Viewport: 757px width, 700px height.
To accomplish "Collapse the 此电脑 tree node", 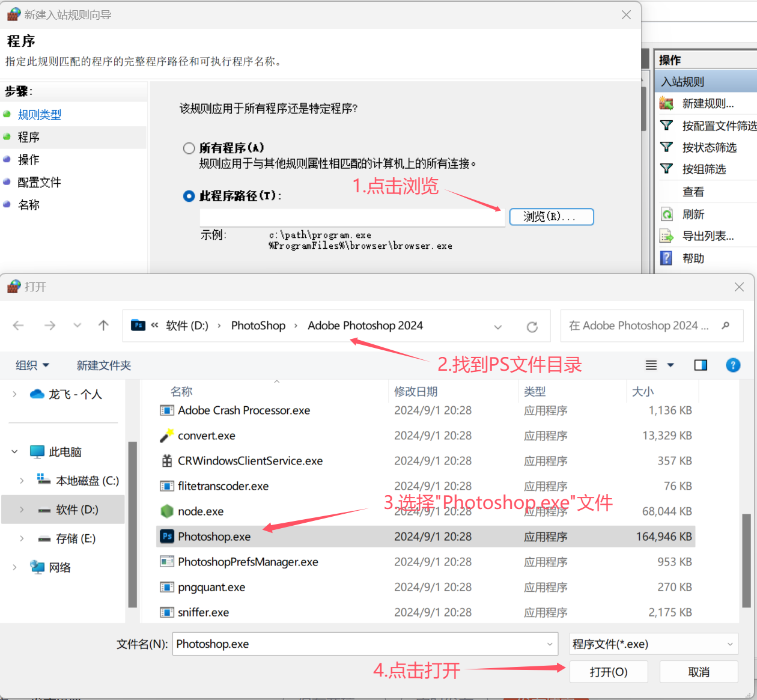I will click(x=14, y=451).
